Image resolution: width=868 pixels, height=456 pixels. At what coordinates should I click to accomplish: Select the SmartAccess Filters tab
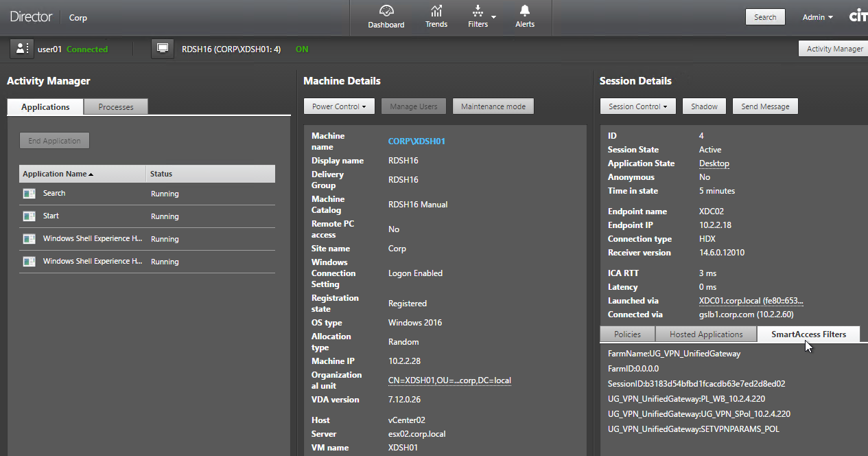pyautogui.click(x=809, y=334)
